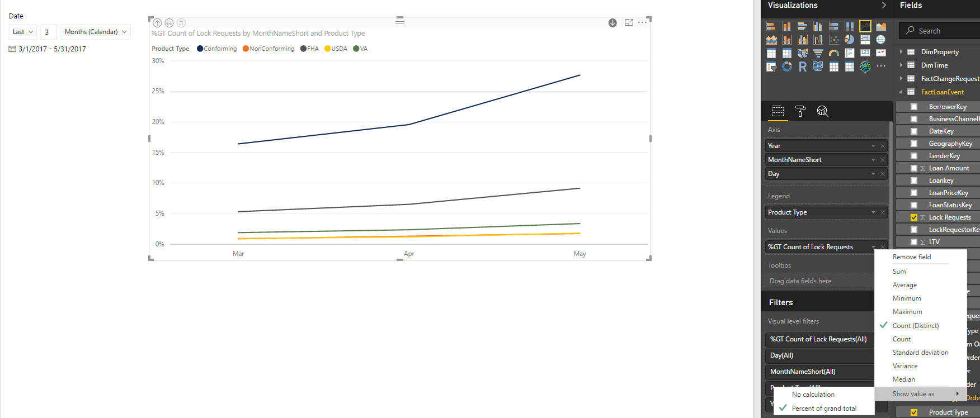Image resolution: width=980 pixels, height=418 pixels.
Task: Select No calculation submenu option
Action: [813, 395]
